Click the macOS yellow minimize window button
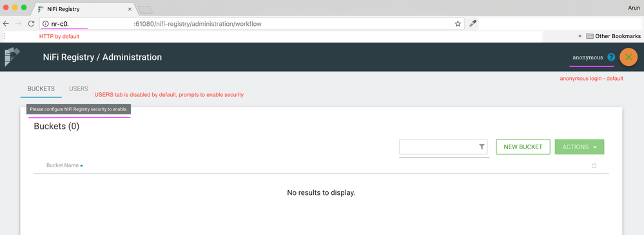The image size is (644, 235). tap(15, 7)
